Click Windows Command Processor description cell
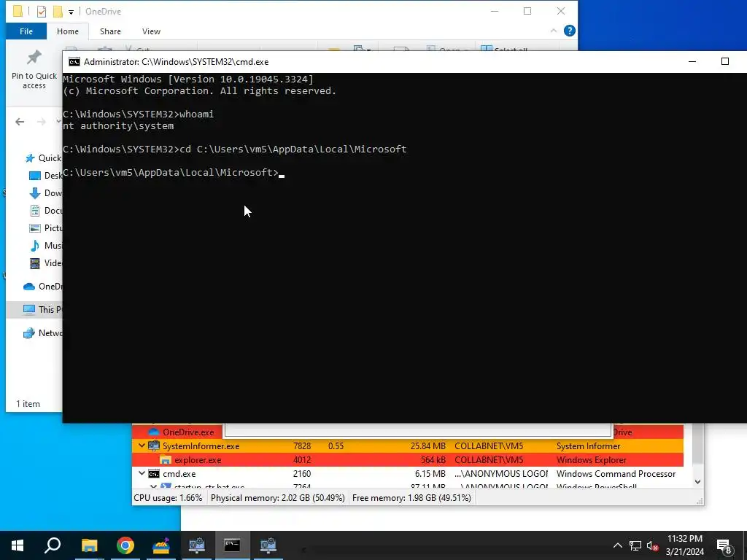The width and height of the screenshot is (747, 560). (616, 474)
